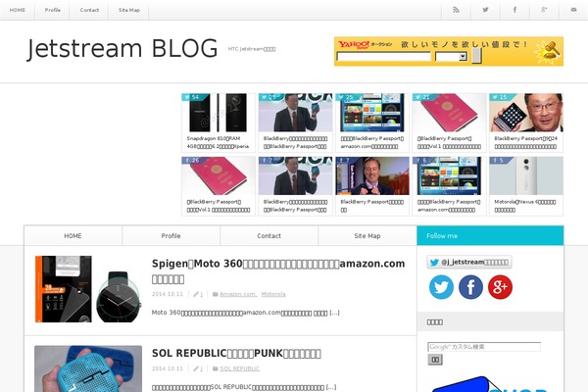Screen dimensions: 588x392
Task: Open the Spigen Moto 360 post title
Action: [278, 270]
